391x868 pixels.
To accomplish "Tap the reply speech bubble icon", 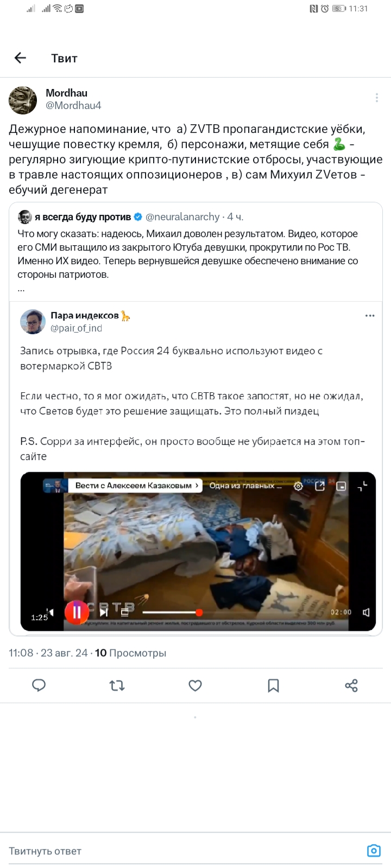I will tap(39, 685).
